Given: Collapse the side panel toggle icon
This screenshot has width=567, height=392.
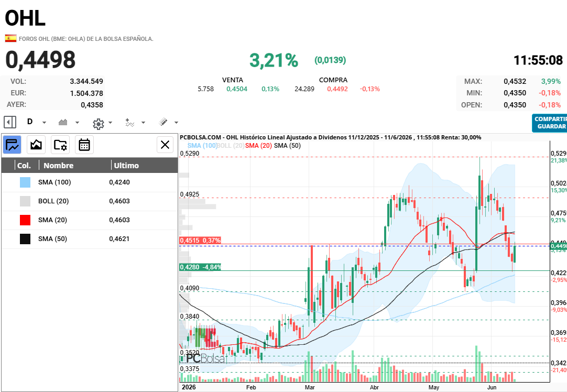Looking at the screenshot, I should [10, 122].
